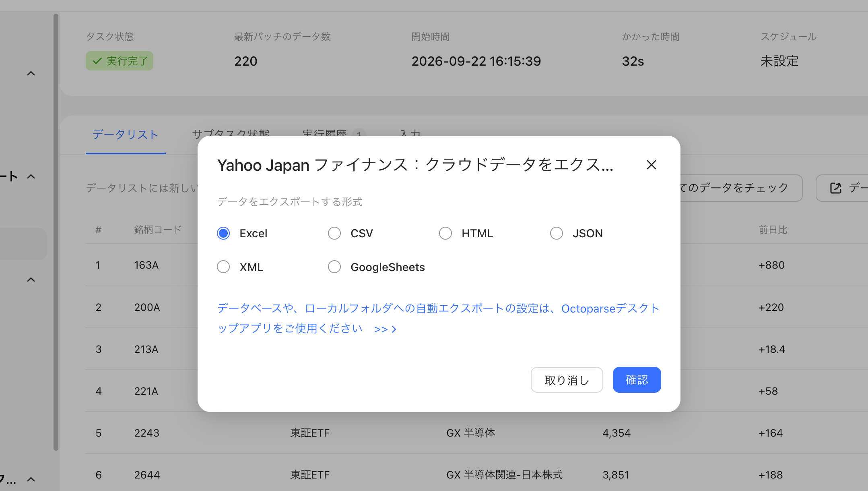
Task: Click the highlighted sidebar item
Action: point(23,244)
